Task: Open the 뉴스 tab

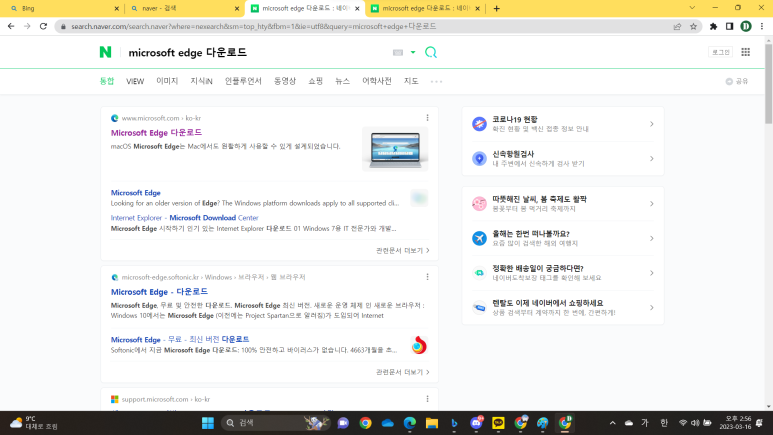Action: (x=342, y=81)
